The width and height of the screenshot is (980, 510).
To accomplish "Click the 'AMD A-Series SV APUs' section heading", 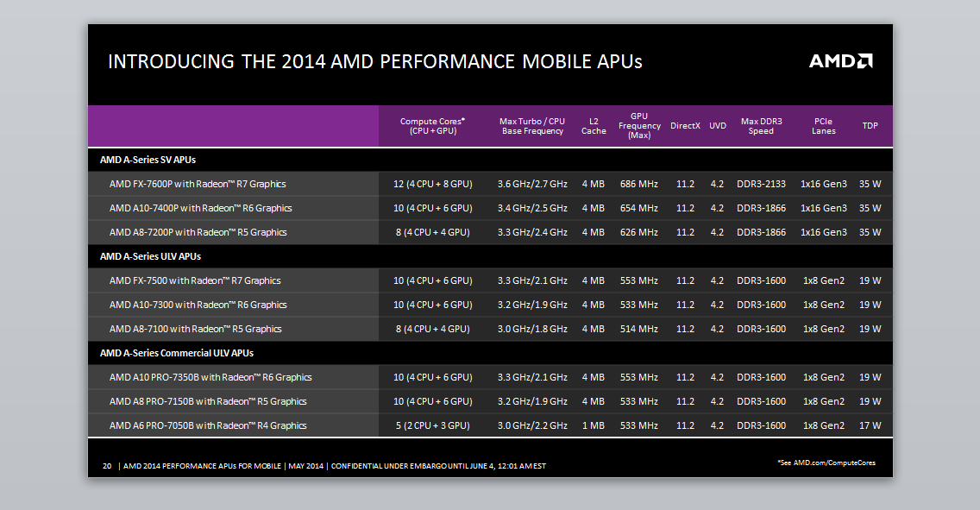I will [148, 160].
